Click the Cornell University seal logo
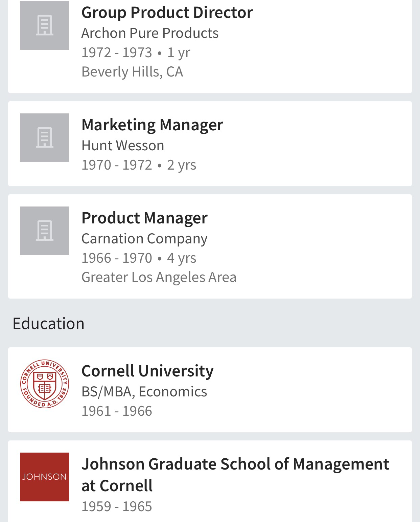420x522 pixels. [x=45, y=384]
